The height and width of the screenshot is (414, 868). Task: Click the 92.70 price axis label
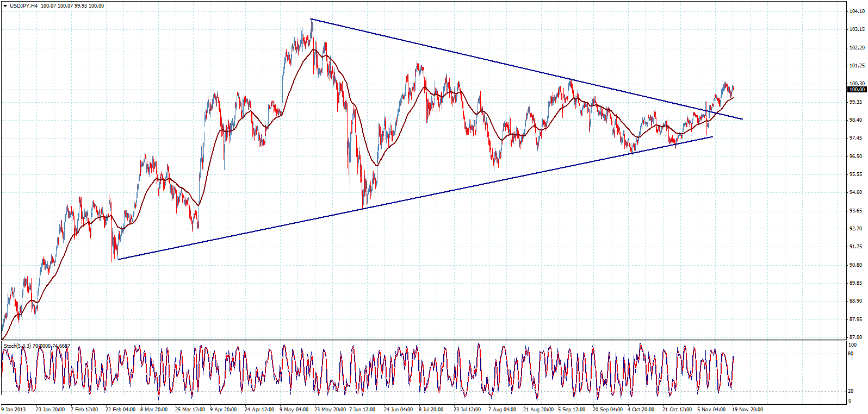(x=855, y=229)
